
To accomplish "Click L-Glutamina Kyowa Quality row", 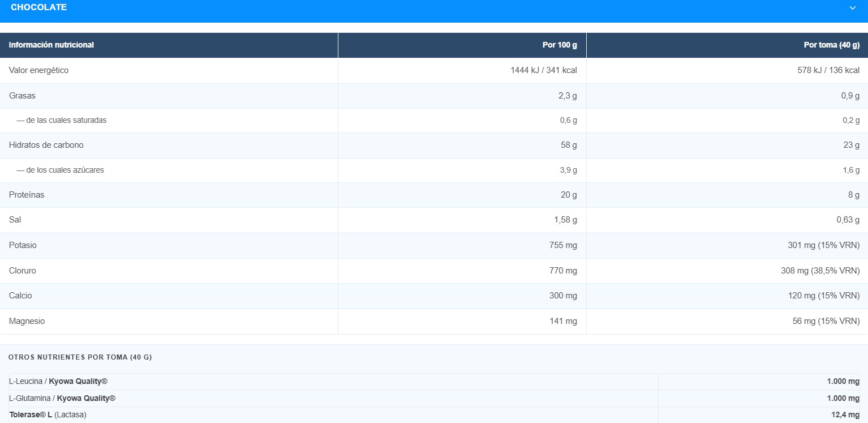I will 434,398.
